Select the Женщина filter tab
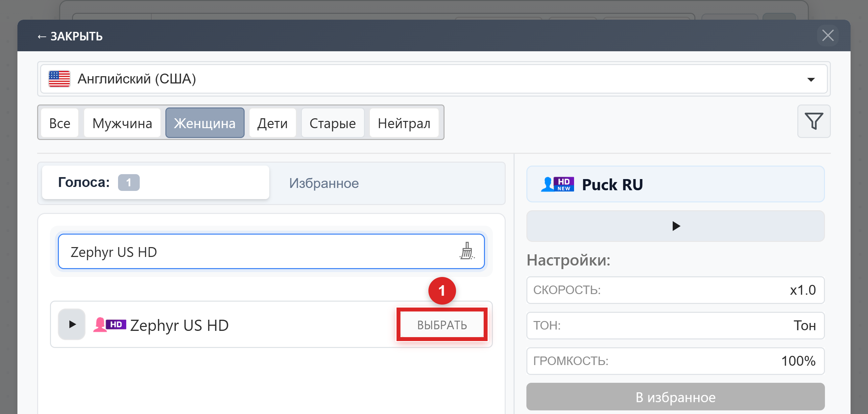868x414 pixels. pos(205,123)
